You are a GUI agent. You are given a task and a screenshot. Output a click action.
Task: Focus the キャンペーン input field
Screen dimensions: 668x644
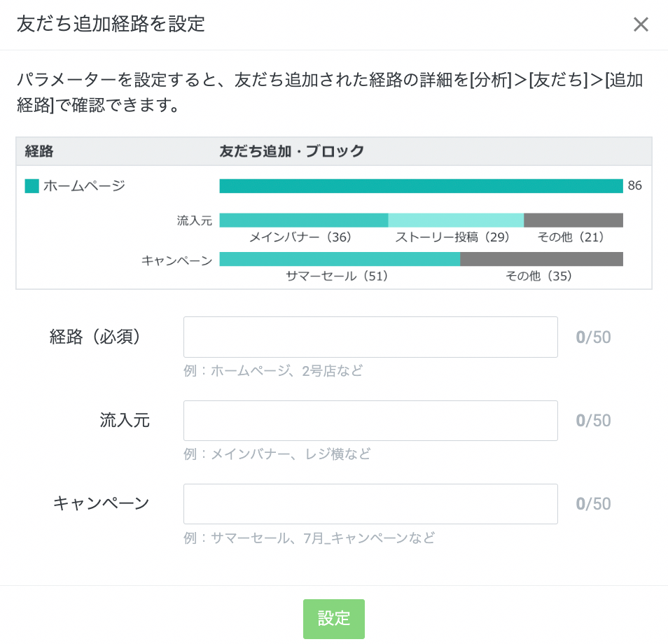coord(370,504)
